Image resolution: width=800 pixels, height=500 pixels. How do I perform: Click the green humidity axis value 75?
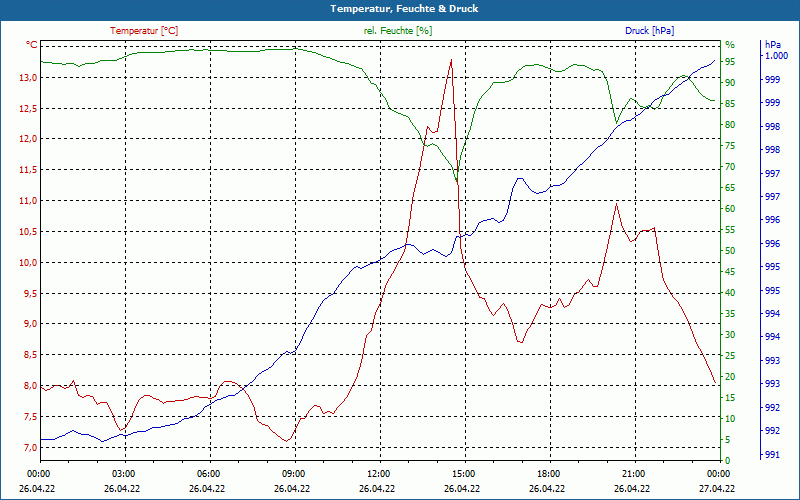730,146
